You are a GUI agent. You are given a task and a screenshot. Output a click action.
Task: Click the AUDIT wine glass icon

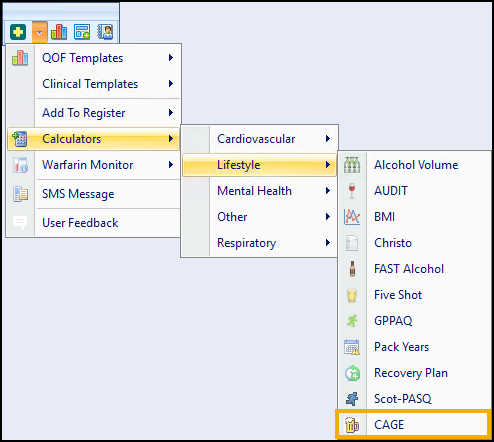coord(352,191)
